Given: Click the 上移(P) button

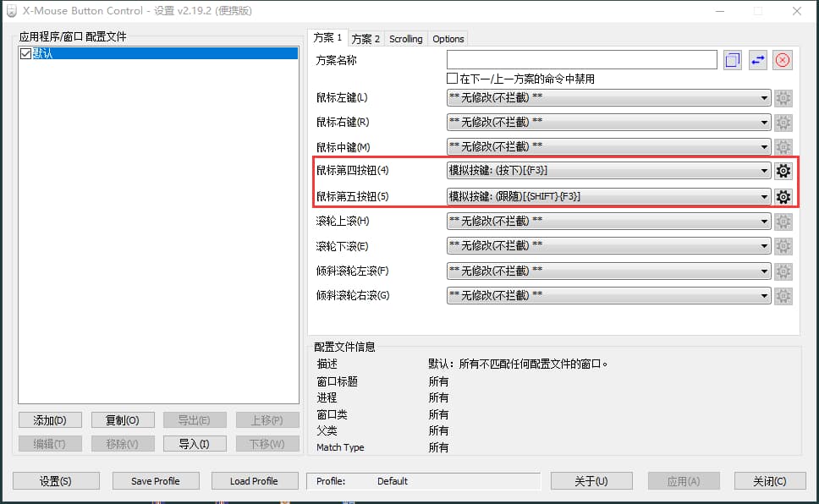Looking at the screenshot, I should 267,420.
